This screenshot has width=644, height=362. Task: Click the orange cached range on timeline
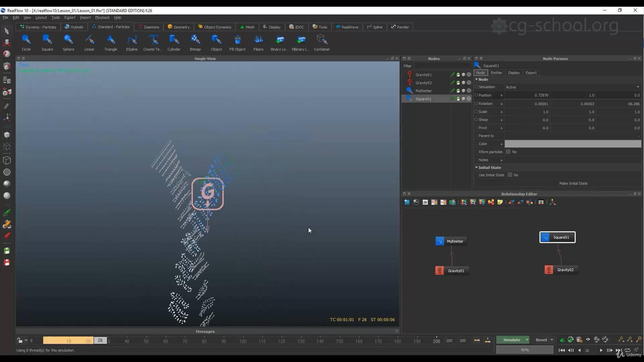point(68,341)
